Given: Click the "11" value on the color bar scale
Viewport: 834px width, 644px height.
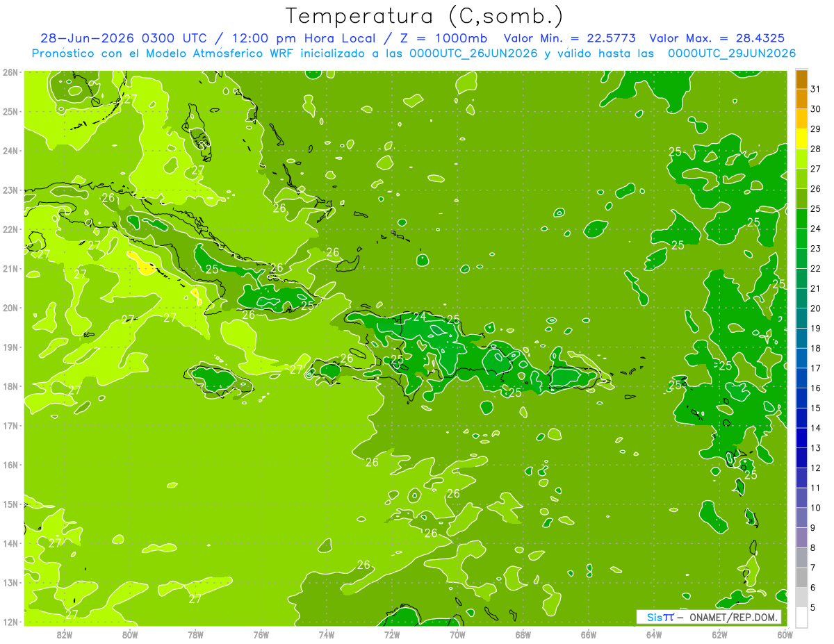Looking at the screenshot, I should point(816,488).
